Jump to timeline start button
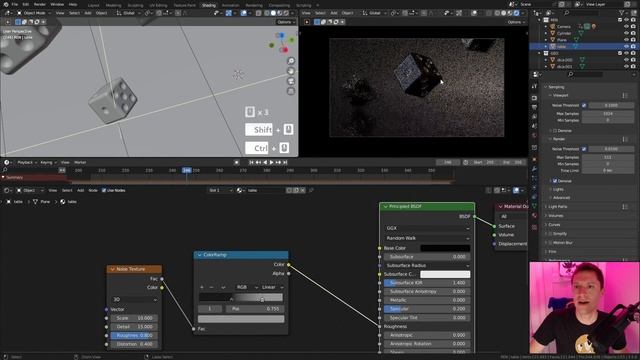640x360 pixels. pyautogui.click(x=251, y=162)
